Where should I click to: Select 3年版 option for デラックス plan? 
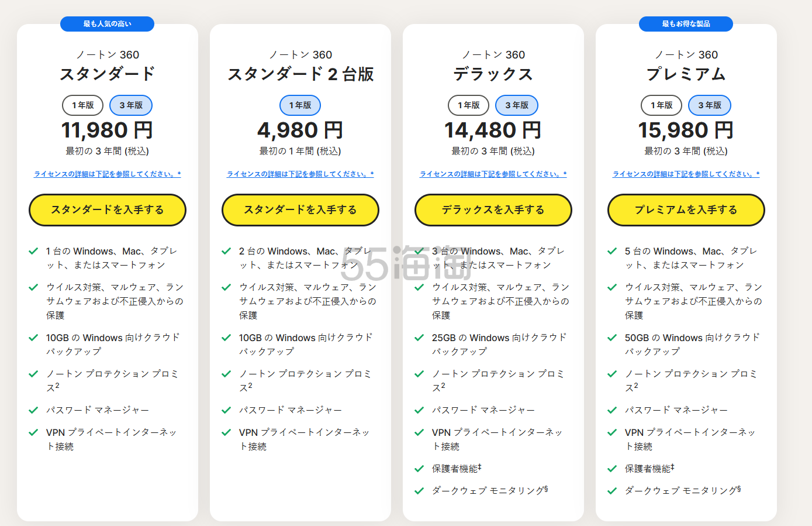517,105
